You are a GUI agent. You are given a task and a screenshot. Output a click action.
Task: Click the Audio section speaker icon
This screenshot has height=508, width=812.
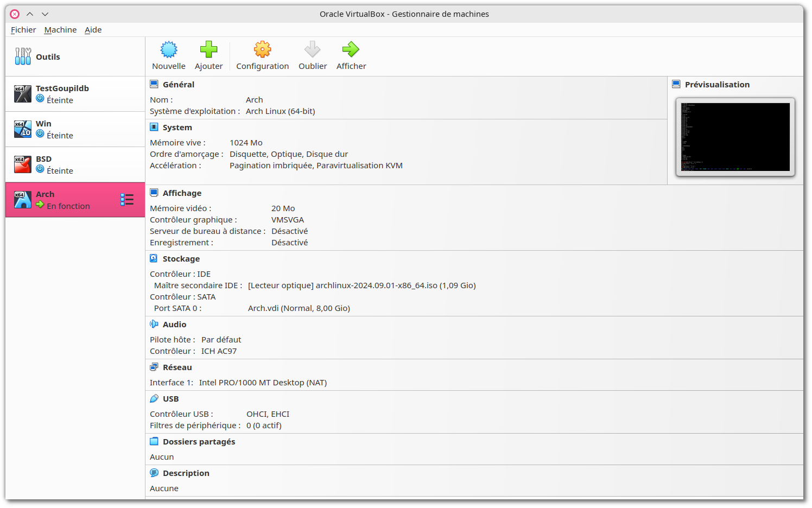coord(154,323)
